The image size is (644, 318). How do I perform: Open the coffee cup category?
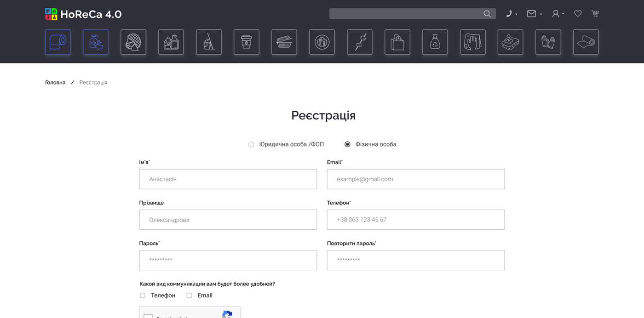[x=247, y=42]
